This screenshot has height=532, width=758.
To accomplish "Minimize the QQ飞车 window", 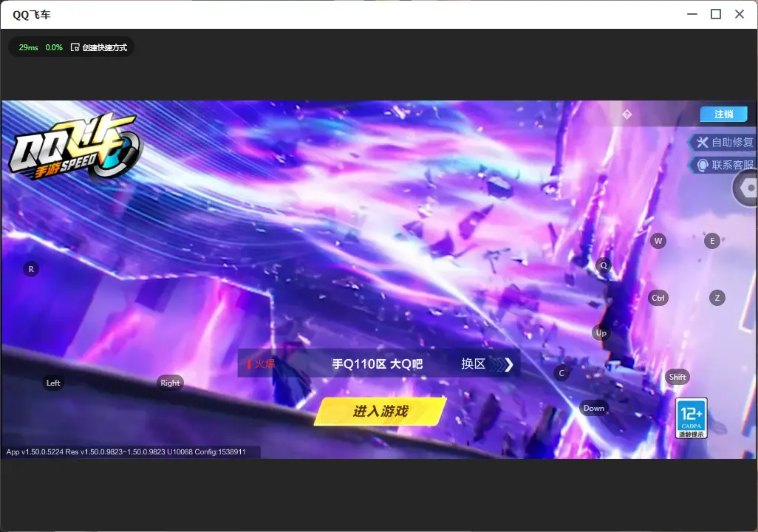I will [692, 14].
